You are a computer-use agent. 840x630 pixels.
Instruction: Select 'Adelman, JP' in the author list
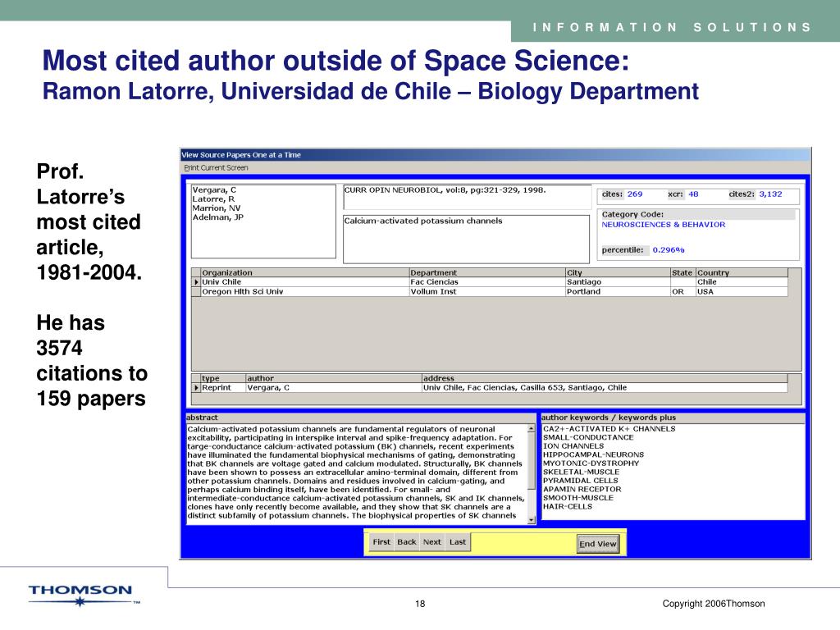(217, 217)
